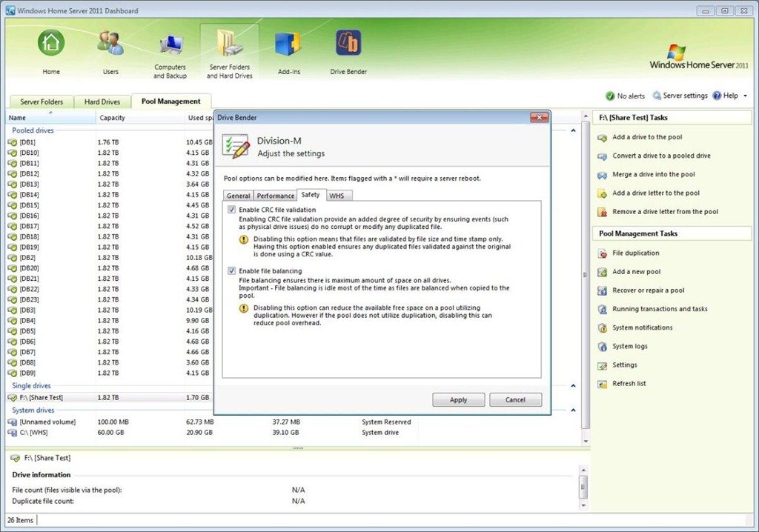Viewport: 759px width, 532px height.
Task: Close the Drive Bender dialog
Action: [x=539, y=117]
